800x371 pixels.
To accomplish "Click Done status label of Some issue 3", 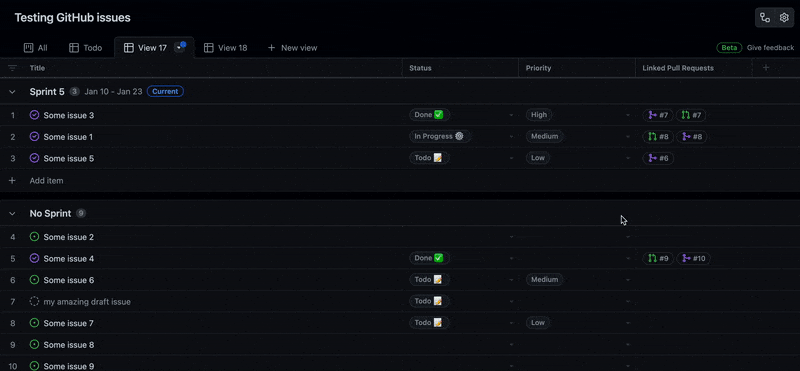I will [x=430, y=115].
